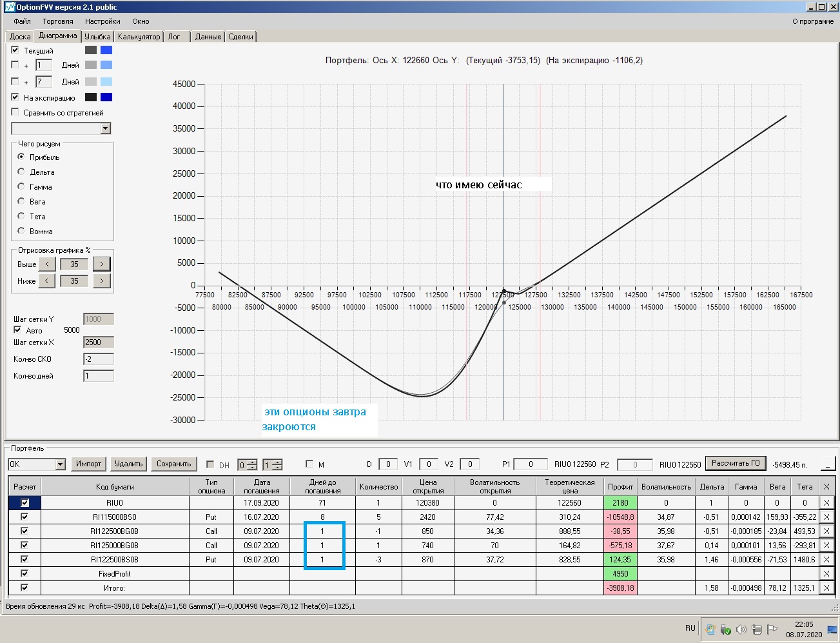Click the Кол-во дней input field
This screenshot has width=840, height=643.
click(x=99, y=376)
